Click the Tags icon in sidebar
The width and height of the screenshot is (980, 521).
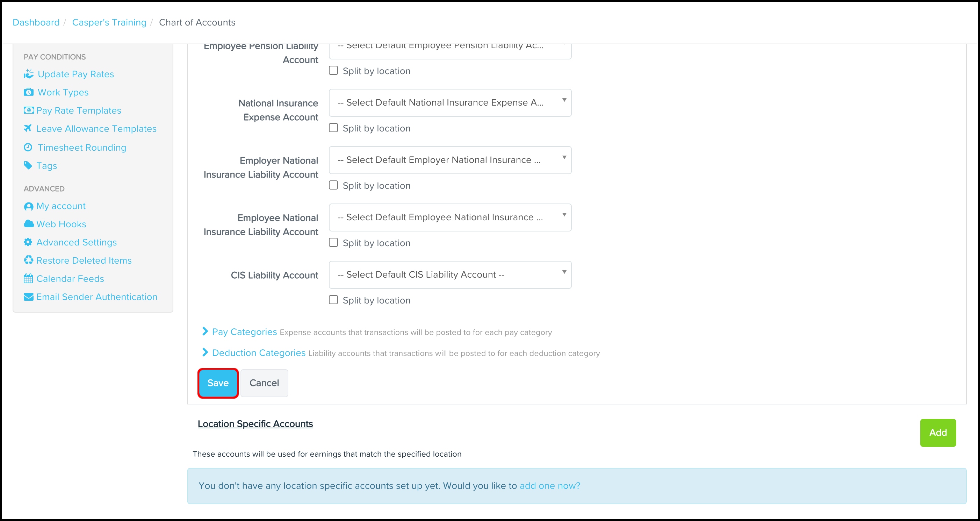(28, 165)
